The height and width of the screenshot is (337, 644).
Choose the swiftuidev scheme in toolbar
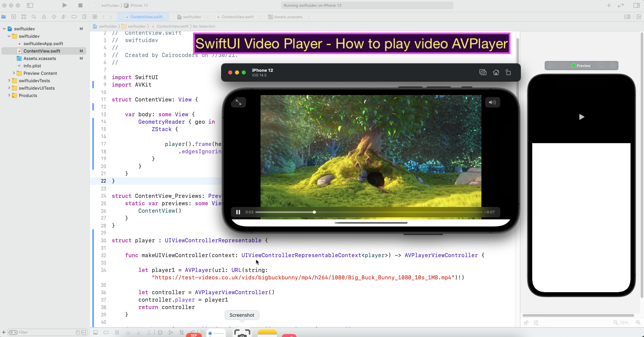point(107,5)
